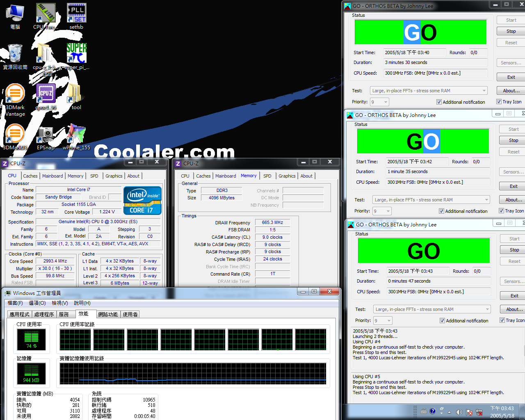Open the Test dropdown in ORTHOS started 03:42
525x420 pixels.
[431, 200]
